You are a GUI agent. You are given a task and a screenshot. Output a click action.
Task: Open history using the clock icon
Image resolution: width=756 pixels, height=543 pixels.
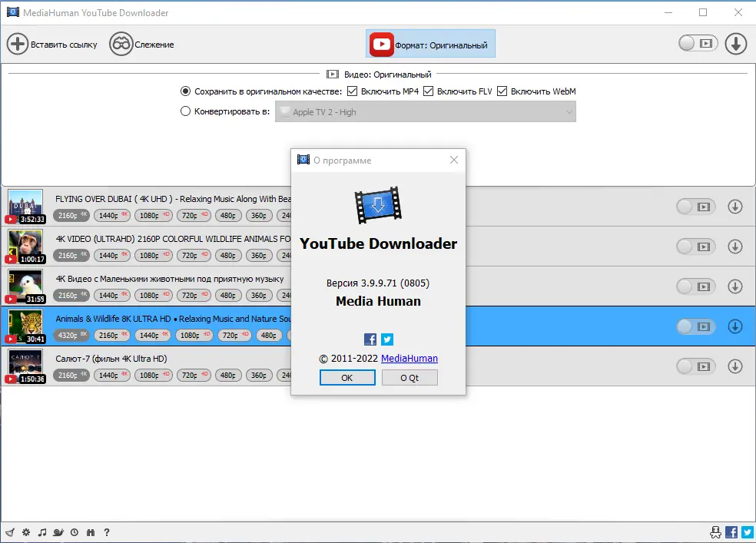point(75,532)
